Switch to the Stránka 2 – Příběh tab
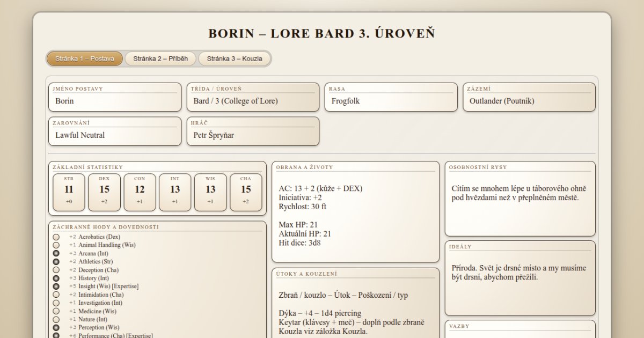The image size is (644, 338). pos(160,58)
